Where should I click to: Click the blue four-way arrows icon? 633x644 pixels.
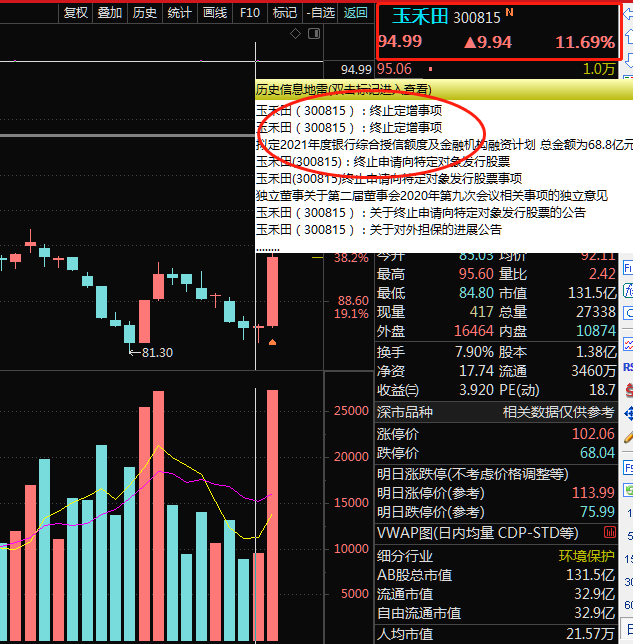tap(628, 413)
